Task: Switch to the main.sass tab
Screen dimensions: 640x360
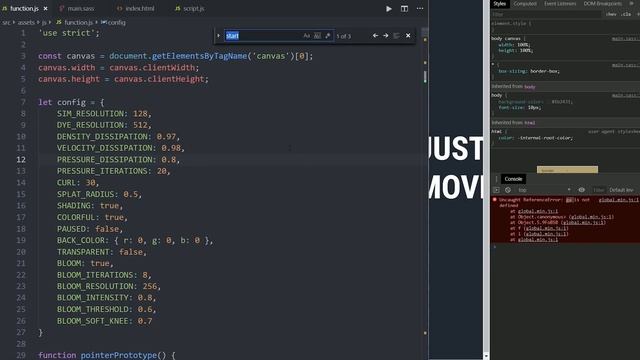Action: [x=78, y=9]
